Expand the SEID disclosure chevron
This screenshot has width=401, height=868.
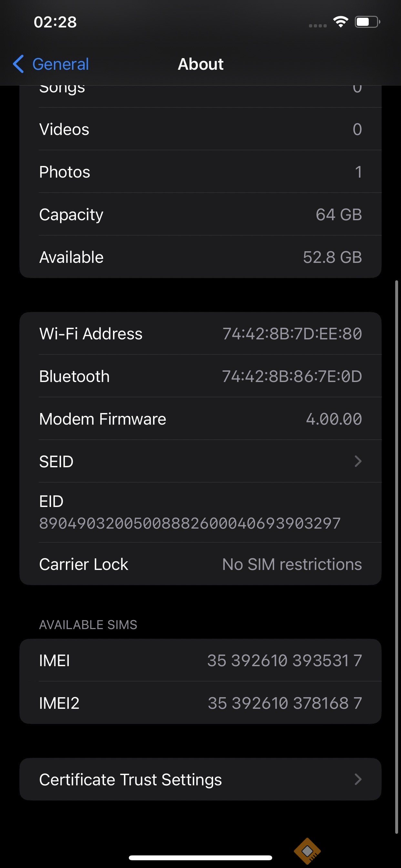point(358,461)
